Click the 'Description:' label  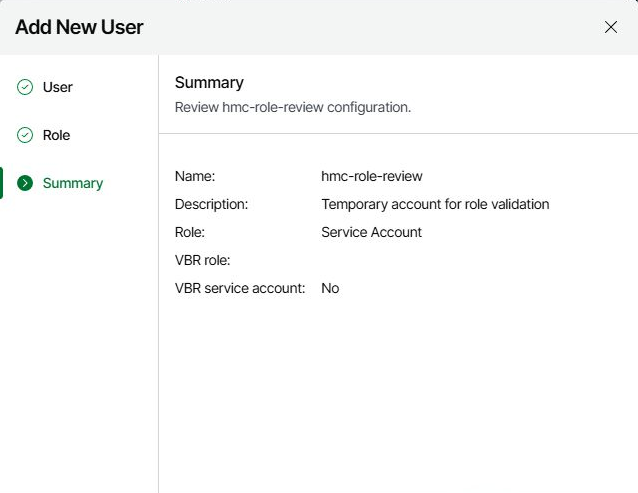pos(212,204)
